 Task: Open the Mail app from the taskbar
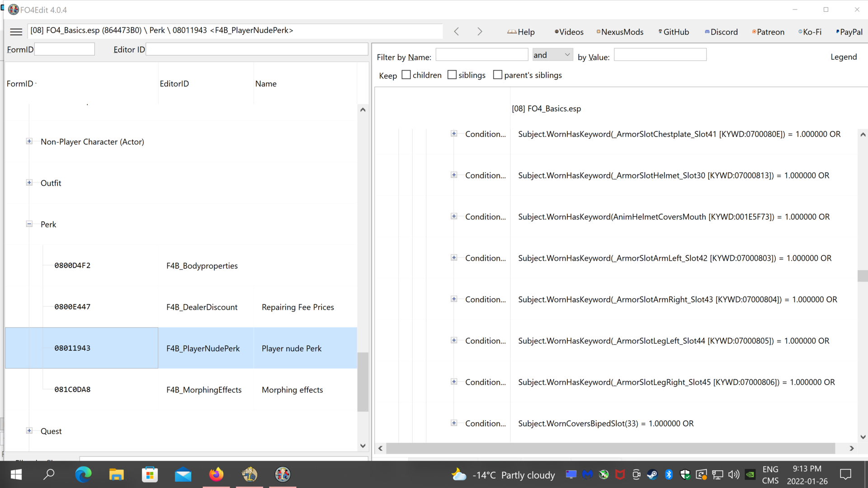pyautogui.click(x=183, y=474)
